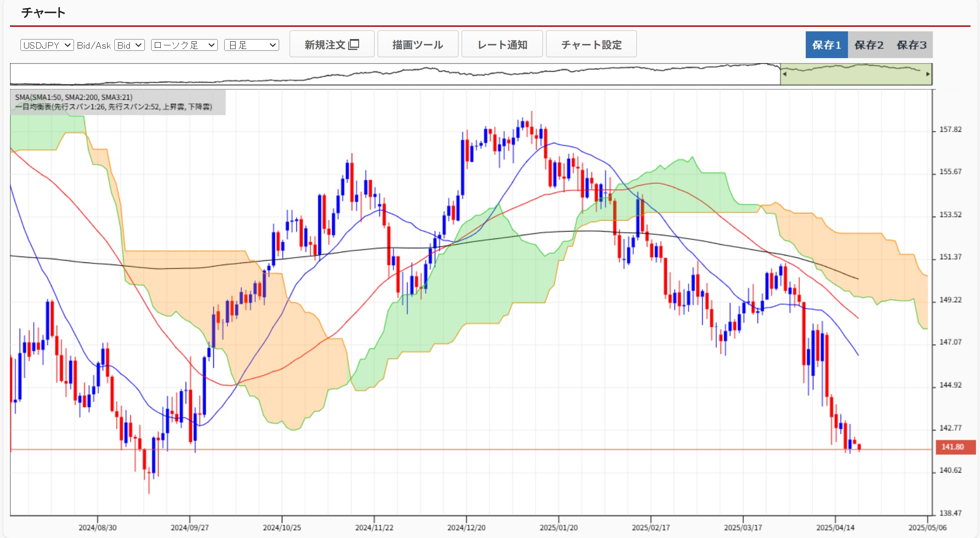
Task: Expand the ローソク足 chart type dropdown
Action: (x=184, y=45)
